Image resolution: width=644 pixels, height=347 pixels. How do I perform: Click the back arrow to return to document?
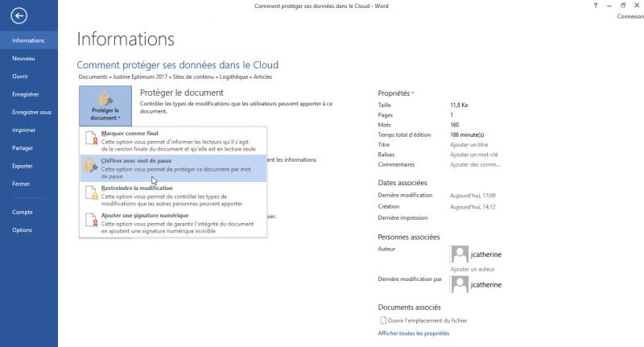pos(19,16)
